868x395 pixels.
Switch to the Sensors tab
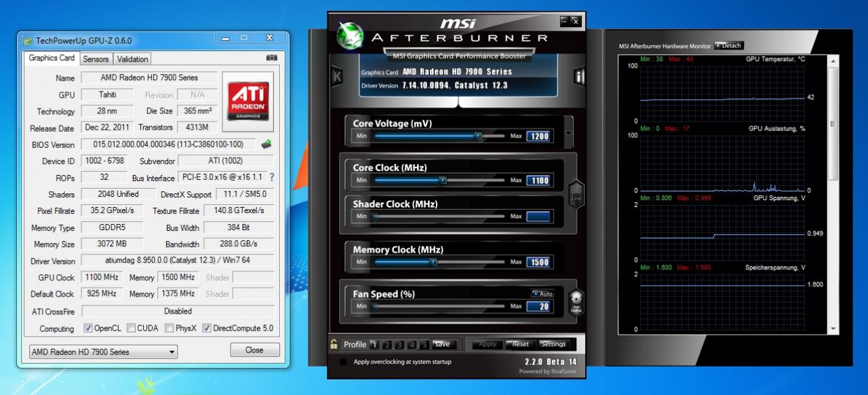click(x=96, y=59)
